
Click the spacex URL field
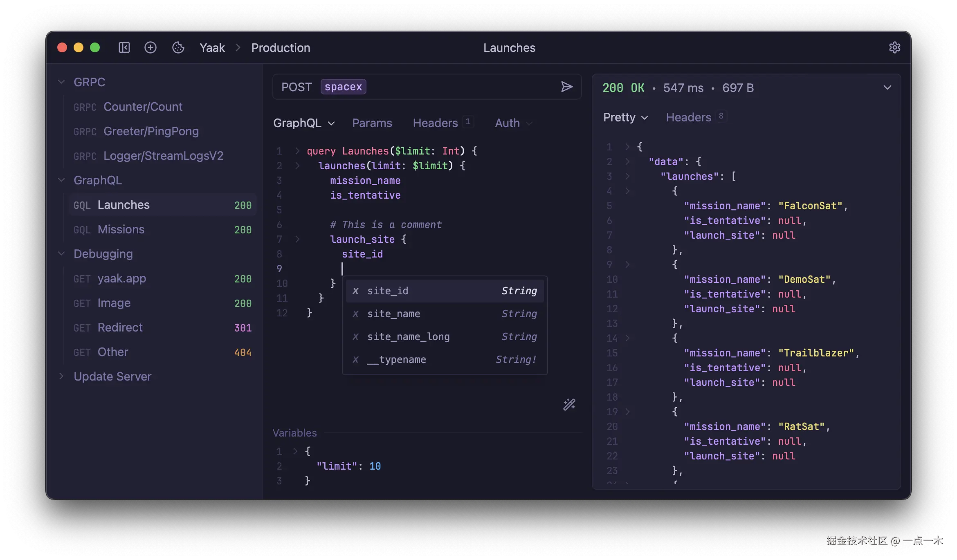[343, 87]
